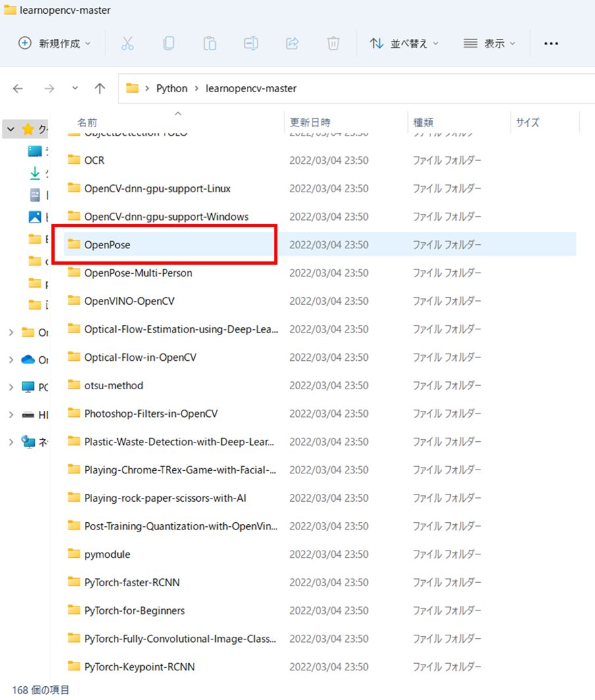Select the otsu-method folder

click(x=113, y=385)
